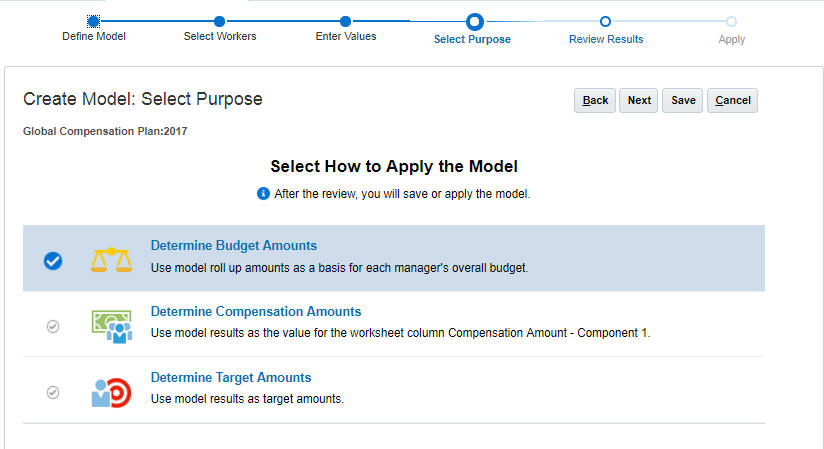Click the Select Workers step circle

[219, 21]
